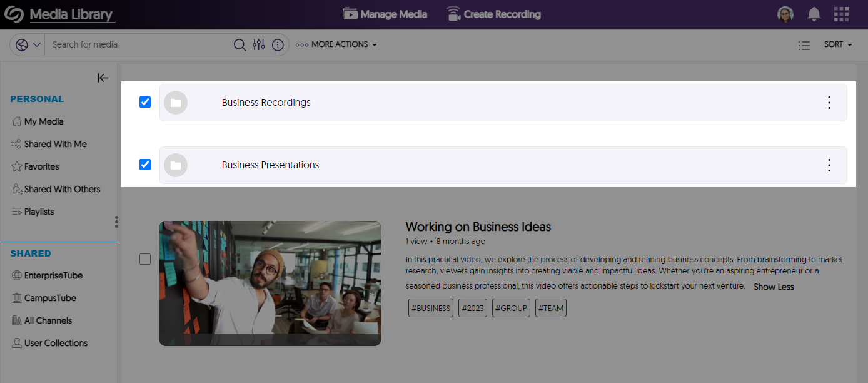Uncheck the Business Presentations folder checkbox
This screenshot has height=383, width=868.
[145, 165]
